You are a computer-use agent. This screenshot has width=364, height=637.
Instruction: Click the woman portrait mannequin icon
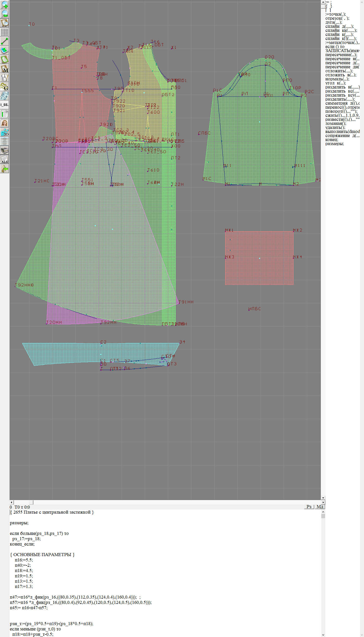coord(5,123)
